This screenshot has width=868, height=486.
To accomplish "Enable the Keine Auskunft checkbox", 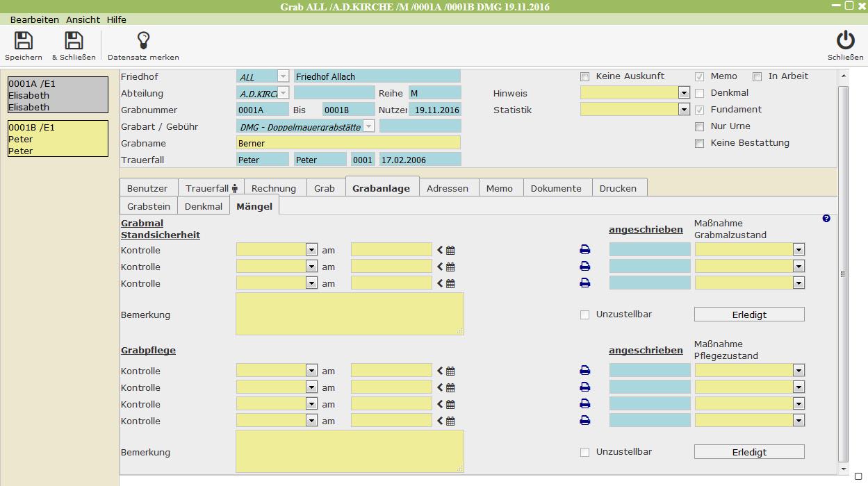I will (x=584, y=76).
